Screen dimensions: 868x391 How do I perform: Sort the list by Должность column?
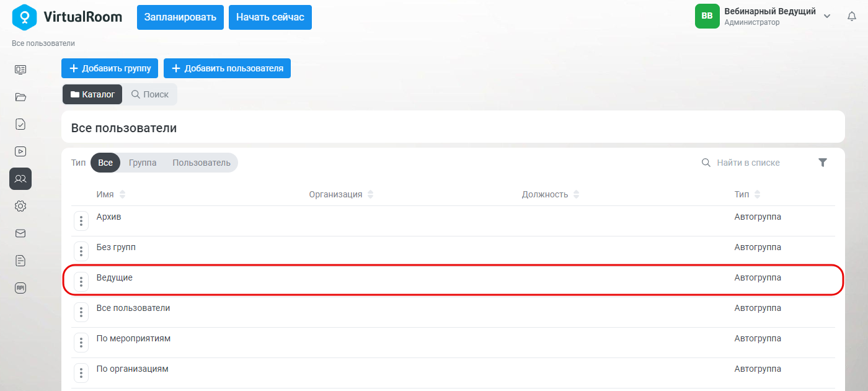551,194
